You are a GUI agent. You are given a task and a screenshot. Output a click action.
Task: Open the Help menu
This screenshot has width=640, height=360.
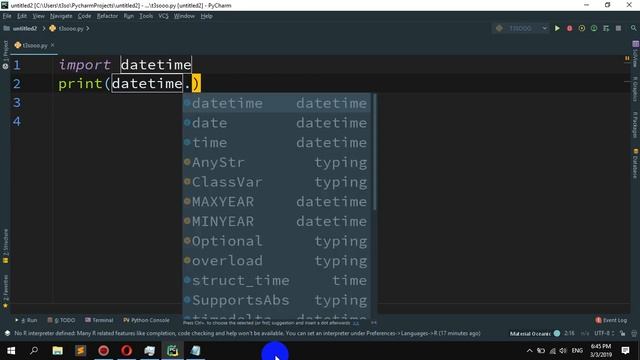(x=207, y=16)
